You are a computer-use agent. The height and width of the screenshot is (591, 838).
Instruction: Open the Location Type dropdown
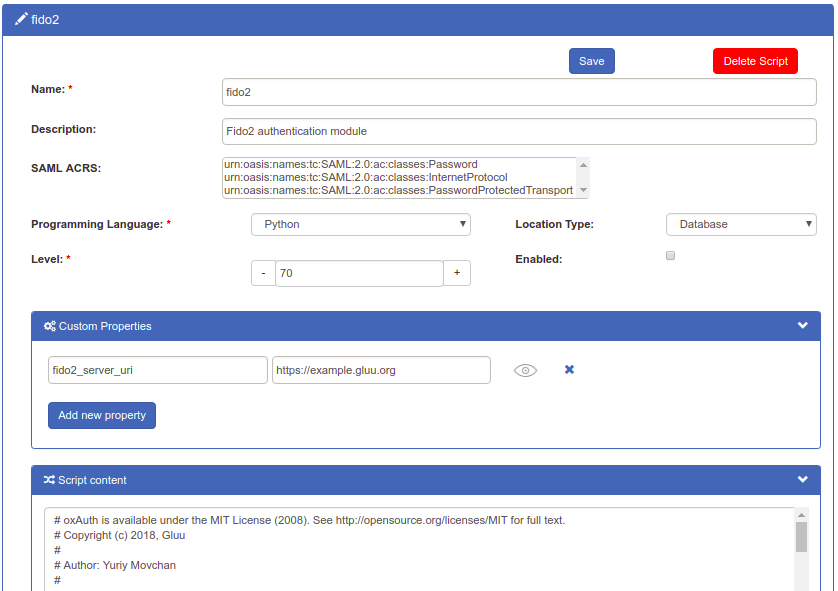(740, 224)
